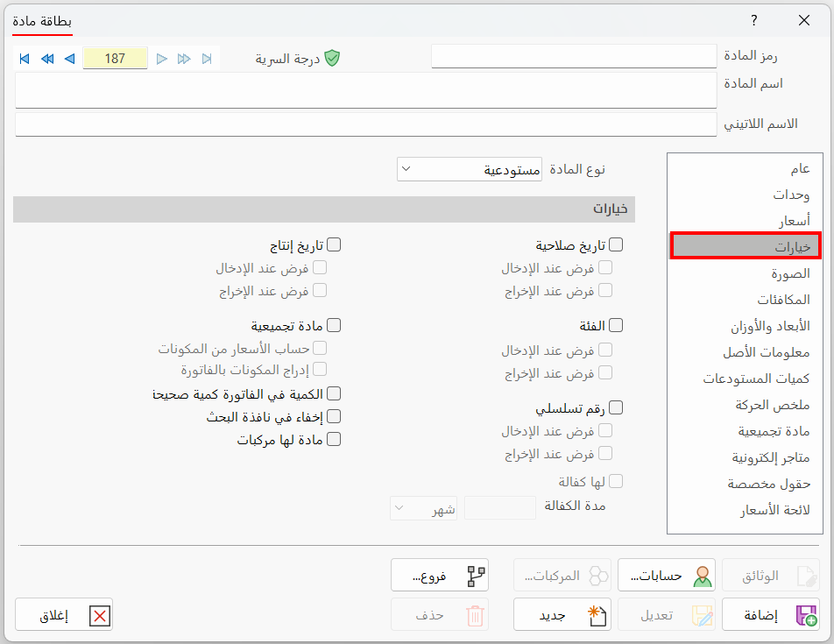The width and height of the screenshot is (834, 644).
Task: Select the لائحة الأسعار tab
Action: (x=745, y=510)
